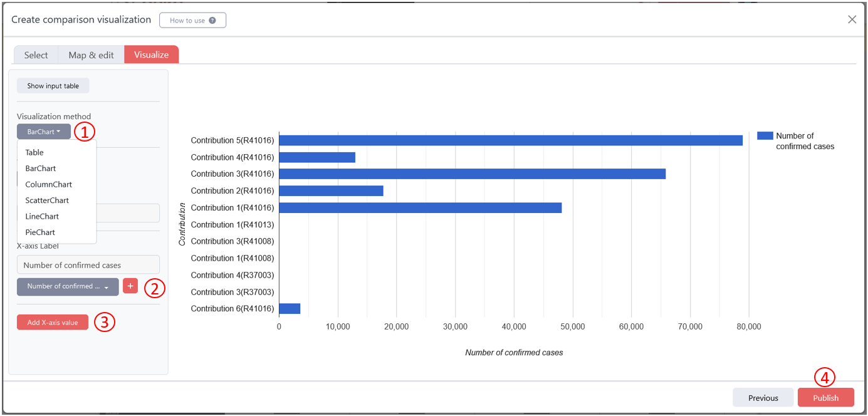Select BarChart option in the list
The height and width of the screenshot is (416, 868).
[x=41, y=169]
